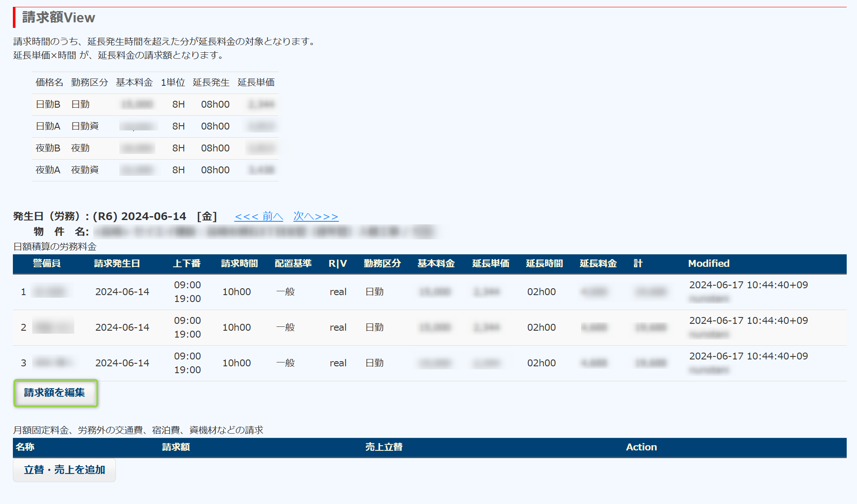Viewport: 857px width, 504px height.
Task: Go to previous day via <<< 前へ link
Action: (x=258, y=216)
